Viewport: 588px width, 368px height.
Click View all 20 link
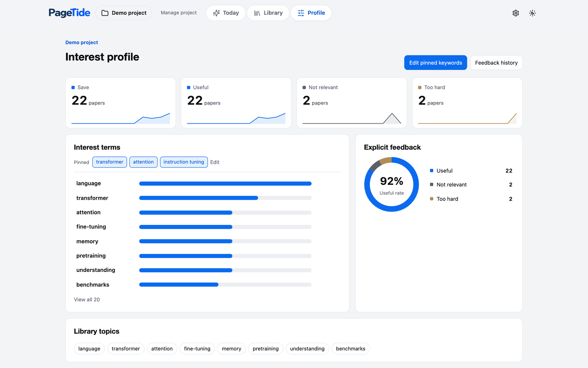(x=87, y=300)
